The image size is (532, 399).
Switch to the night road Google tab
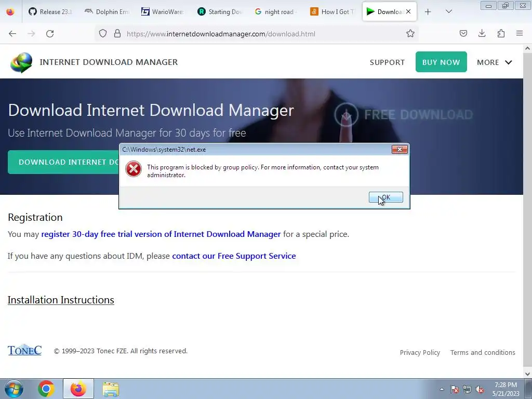[275, 12]
